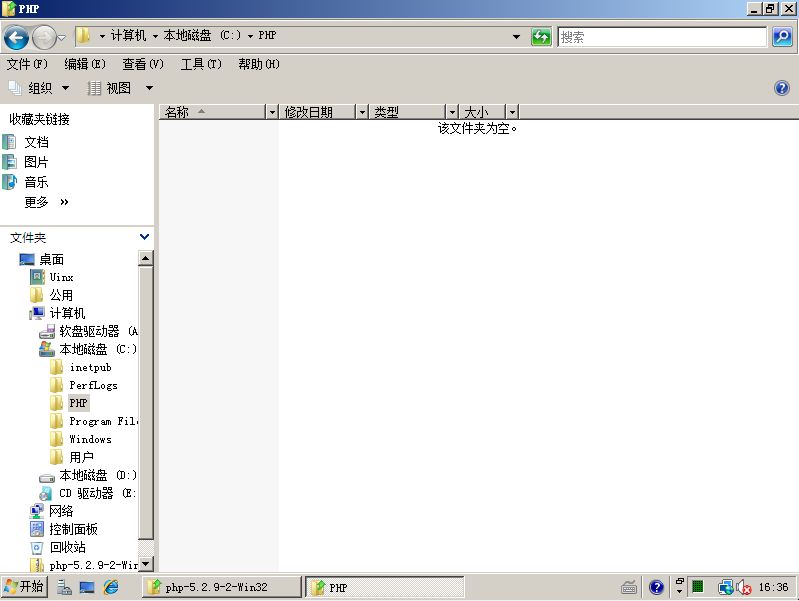Click the tray network status icon

726,588
